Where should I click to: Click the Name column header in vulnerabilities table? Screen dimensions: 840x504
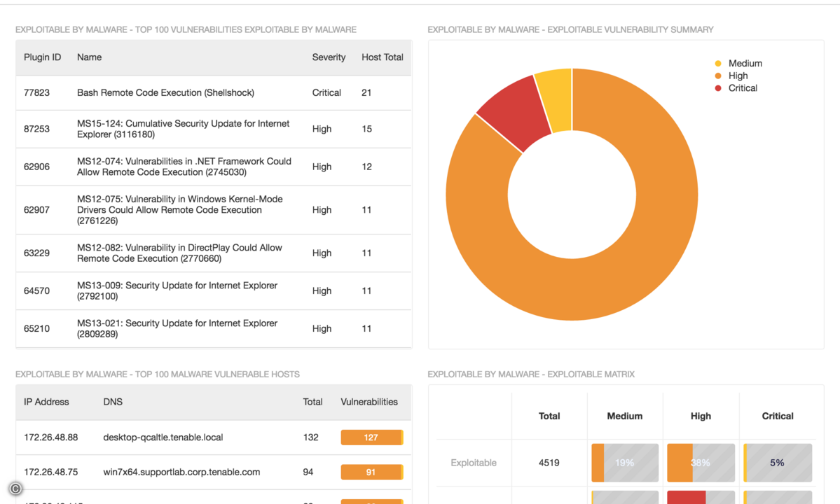(89, 57)
